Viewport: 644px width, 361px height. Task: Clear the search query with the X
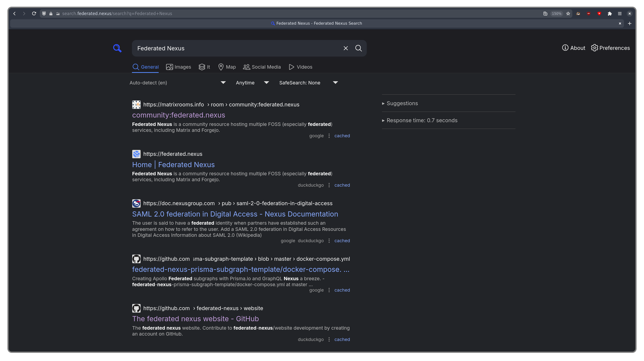click(346, 48)
